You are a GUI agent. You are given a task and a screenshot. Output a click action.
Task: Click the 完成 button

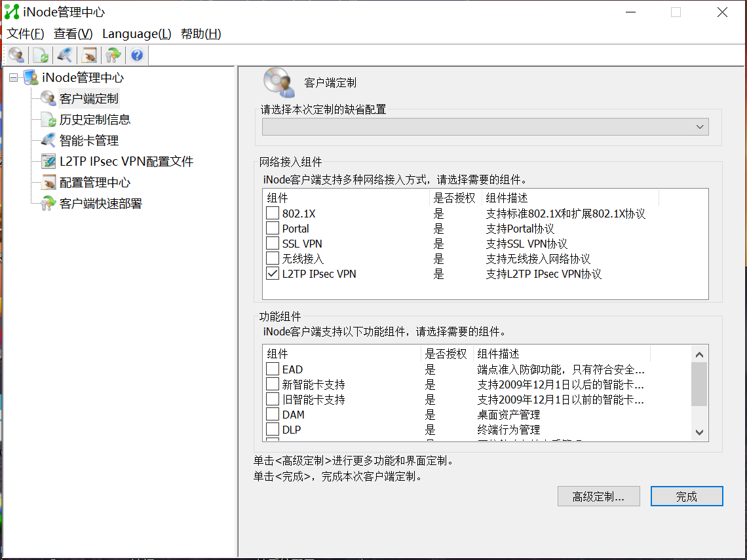click(x=687, y=496)
